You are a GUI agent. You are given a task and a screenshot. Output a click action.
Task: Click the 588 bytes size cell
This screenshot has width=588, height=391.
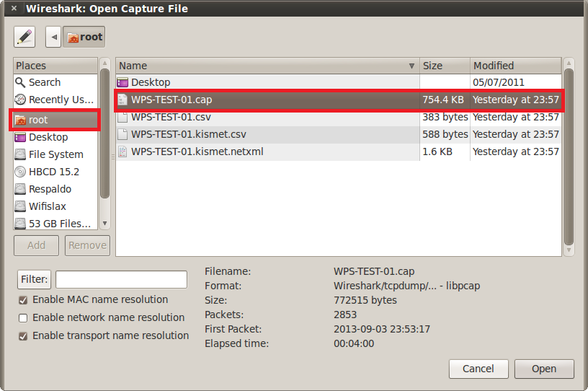(445, 134)
